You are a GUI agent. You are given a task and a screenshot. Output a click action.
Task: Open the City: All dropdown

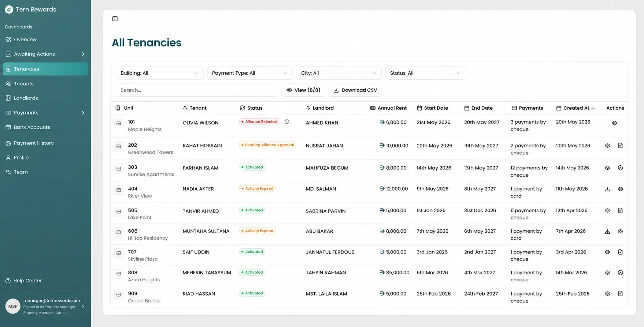point(338,73)
